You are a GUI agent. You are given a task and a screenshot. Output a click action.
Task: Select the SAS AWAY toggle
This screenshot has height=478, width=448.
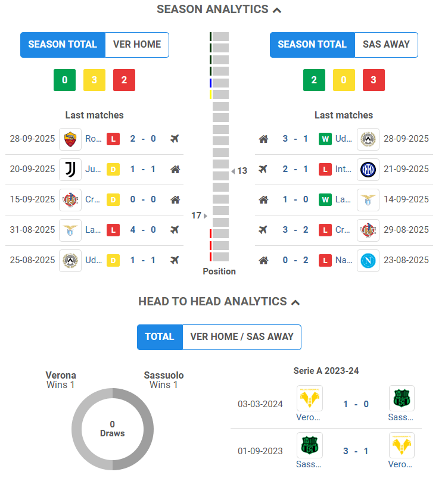[386, 45]
